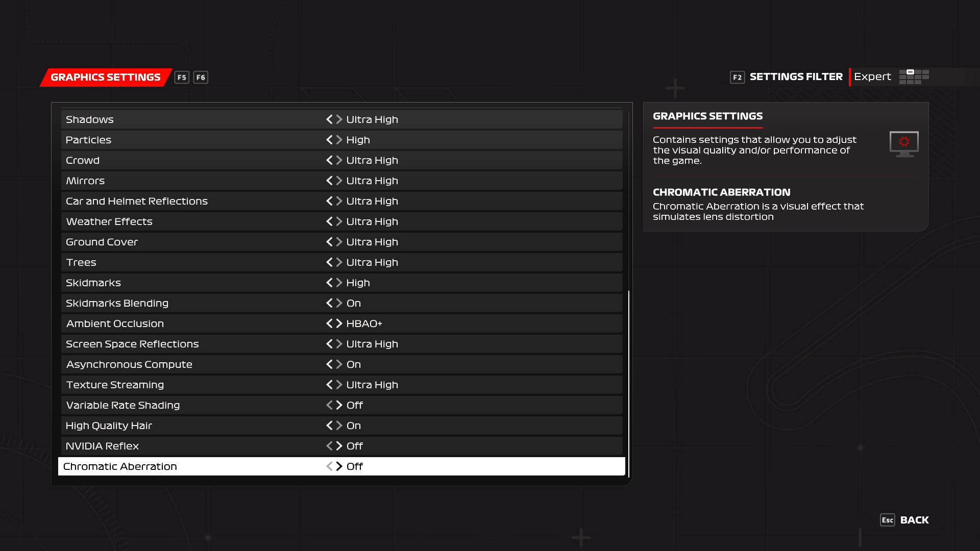Click the F2 settings filter key icon
Screen dimensions: 980x551
[x=737, y=77]
